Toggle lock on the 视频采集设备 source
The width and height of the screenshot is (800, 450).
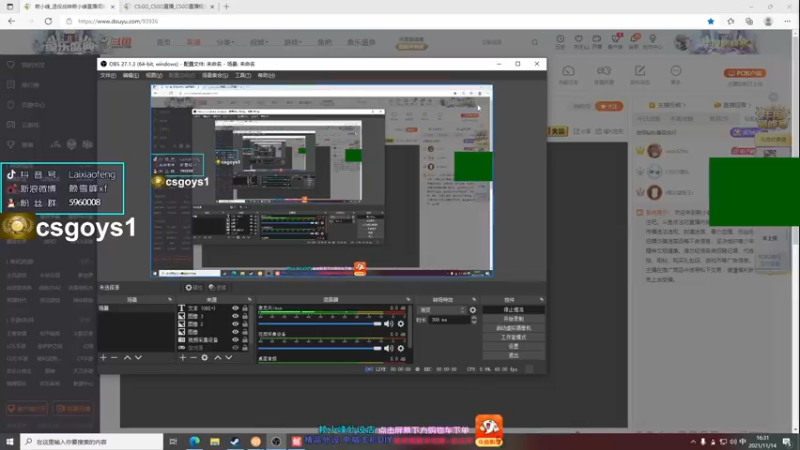(x=245, y=340)
